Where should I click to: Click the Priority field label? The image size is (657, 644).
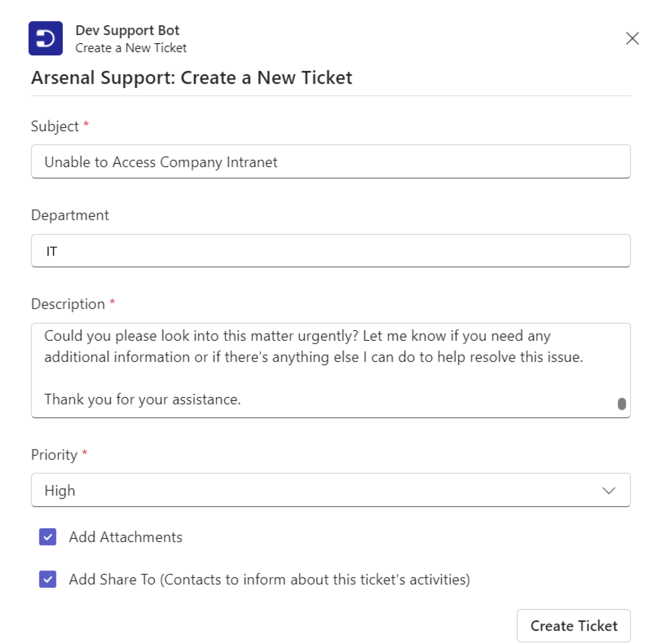54,455
